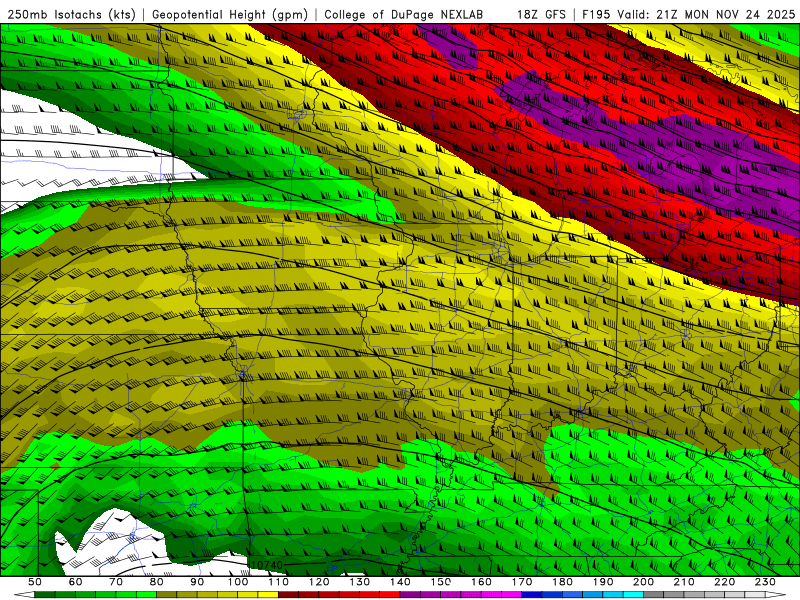This screenshot has height=600, width=800.
Task: Click the 110 value on the color scale
Action: pos(278,582)
